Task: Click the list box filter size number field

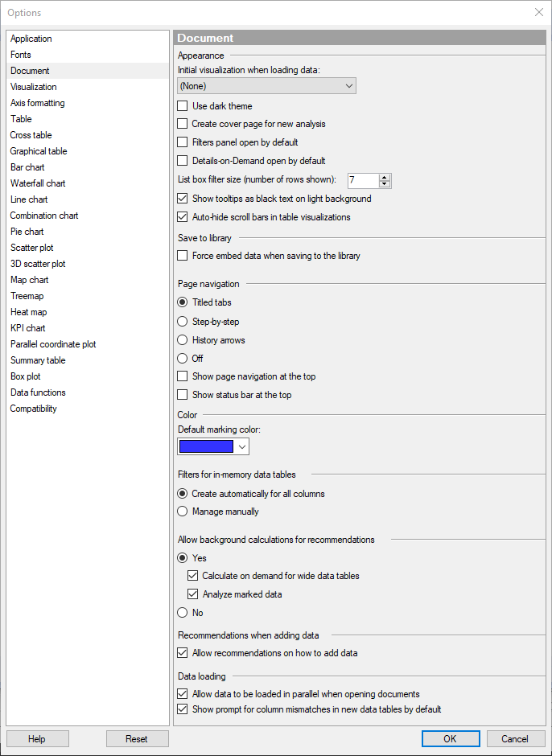Action: coord(363,181)
